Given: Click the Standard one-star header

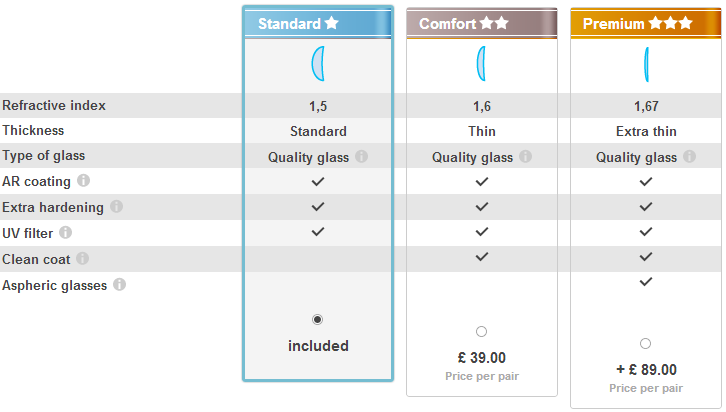Looking at the screenshot, I should coord(318,24).
